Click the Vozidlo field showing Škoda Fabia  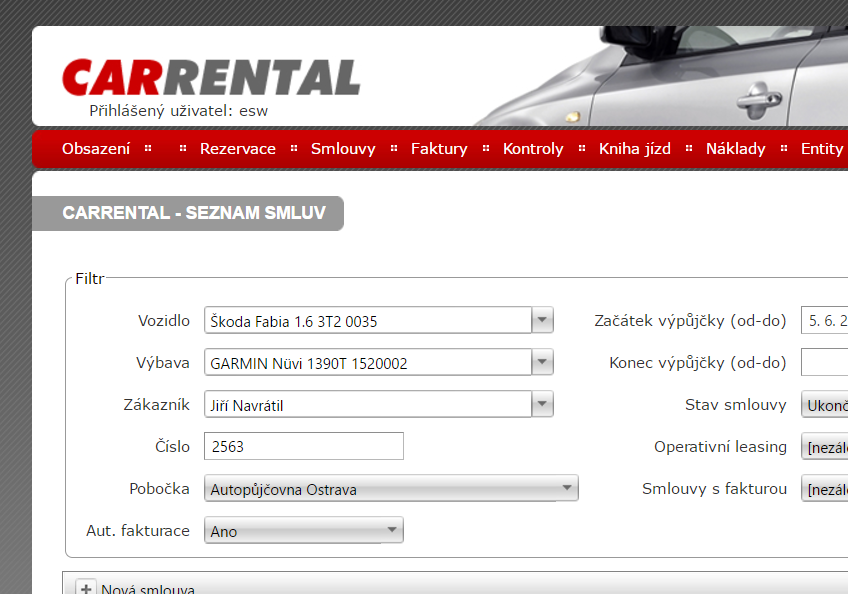tap(368, 320)
